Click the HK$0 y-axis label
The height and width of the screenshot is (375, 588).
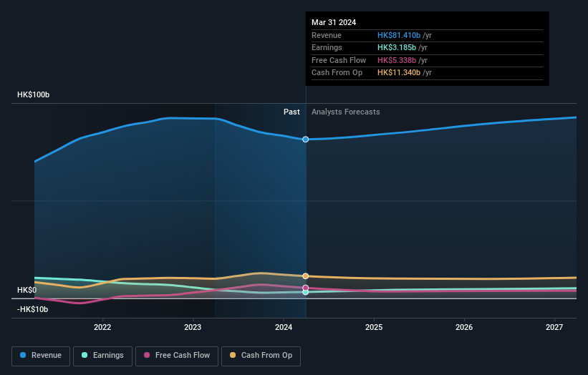click(x=27, y=291)
